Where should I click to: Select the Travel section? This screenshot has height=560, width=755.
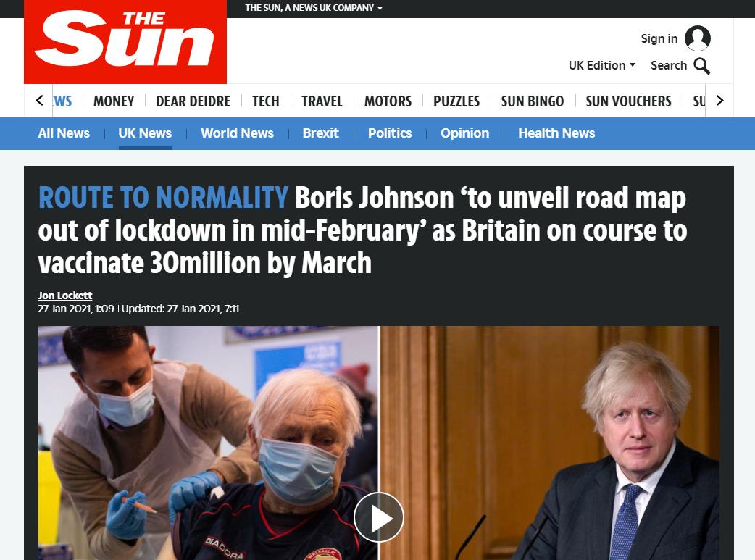click(322, 101)
